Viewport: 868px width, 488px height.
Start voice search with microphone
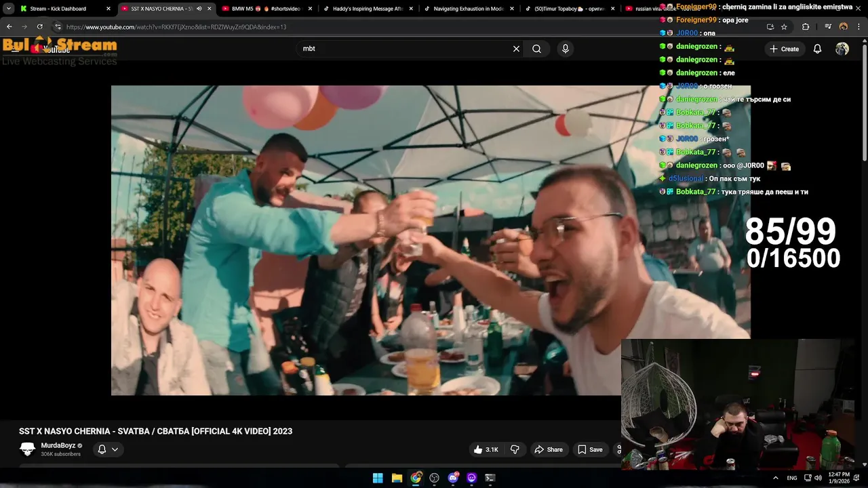pos(565,49)
